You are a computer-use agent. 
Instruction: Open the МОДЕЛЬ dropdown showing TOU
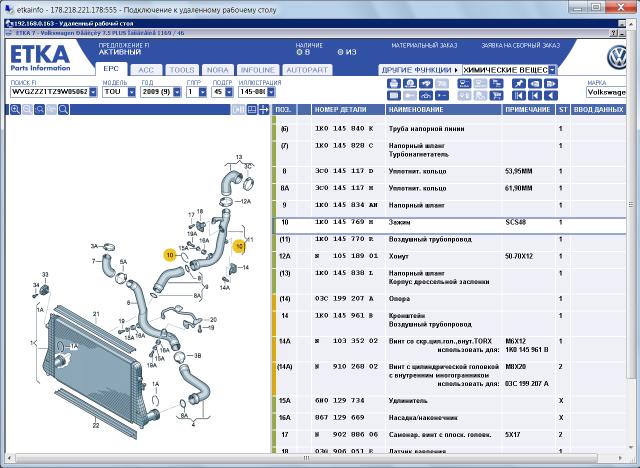131,92
